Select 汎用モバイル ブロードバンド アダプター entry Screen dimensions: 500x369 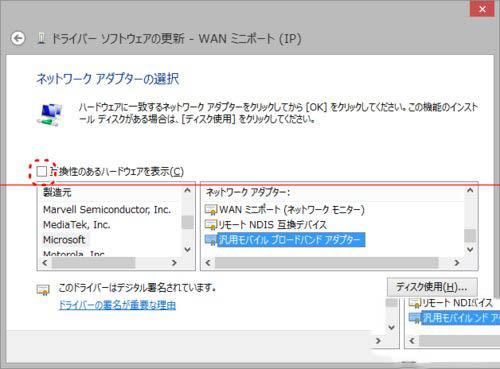click(291, 240)
